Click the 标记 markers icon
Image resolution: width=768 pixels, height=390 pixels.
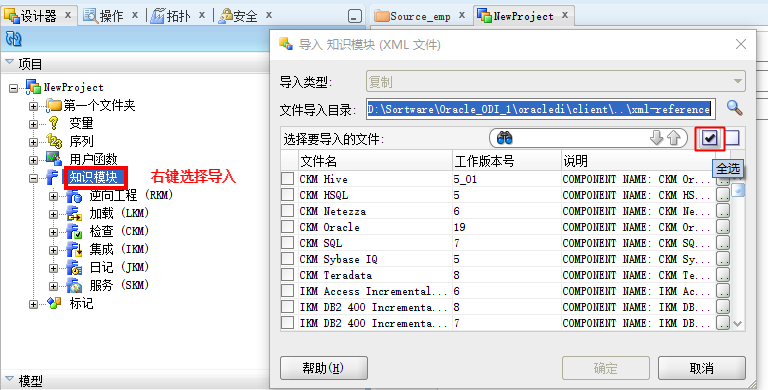[54, 303]
